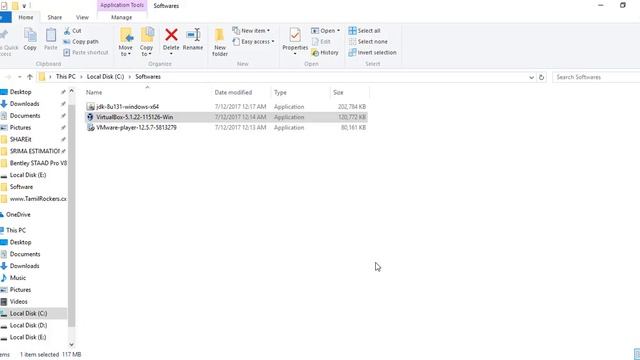Open the Manage ribbon tab
This screenshot has height=360, width=640.
click(122, 18)
